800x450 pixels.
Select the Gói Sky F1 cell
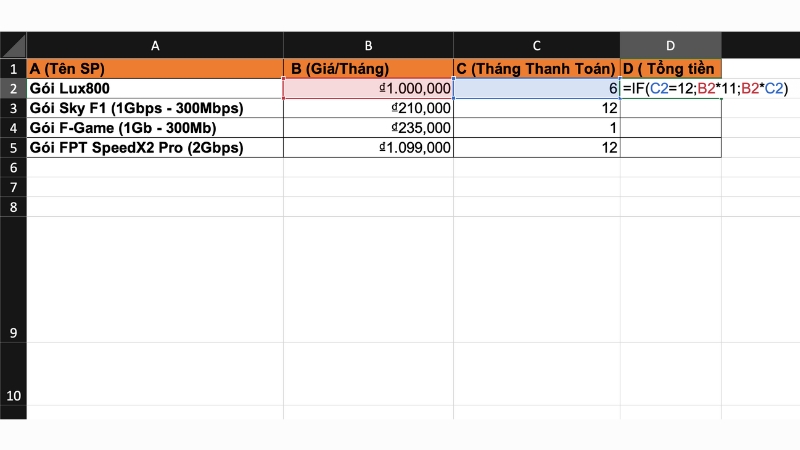[x=155, y=108]
